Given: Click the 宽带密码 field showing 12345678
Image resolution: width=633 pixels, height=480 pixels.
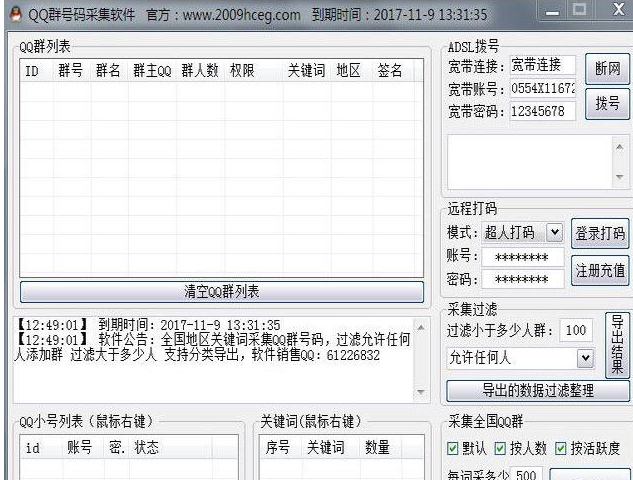Looking at the screenshot, I should pos(542,111).
